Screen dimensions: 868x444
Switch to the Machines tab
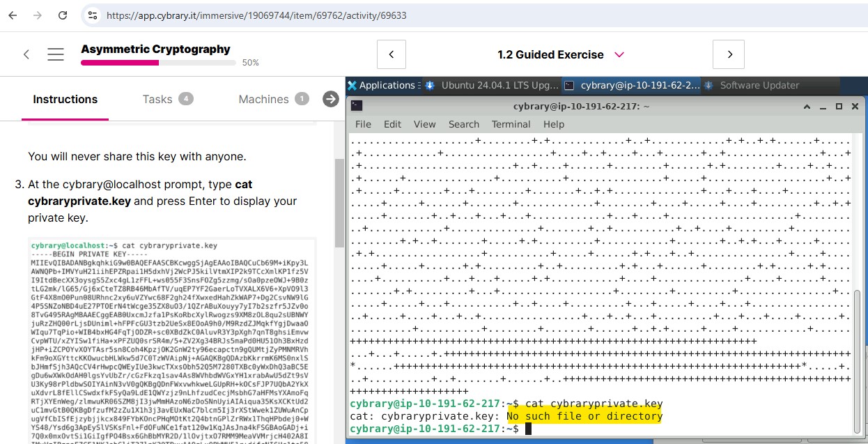point(272,99)
